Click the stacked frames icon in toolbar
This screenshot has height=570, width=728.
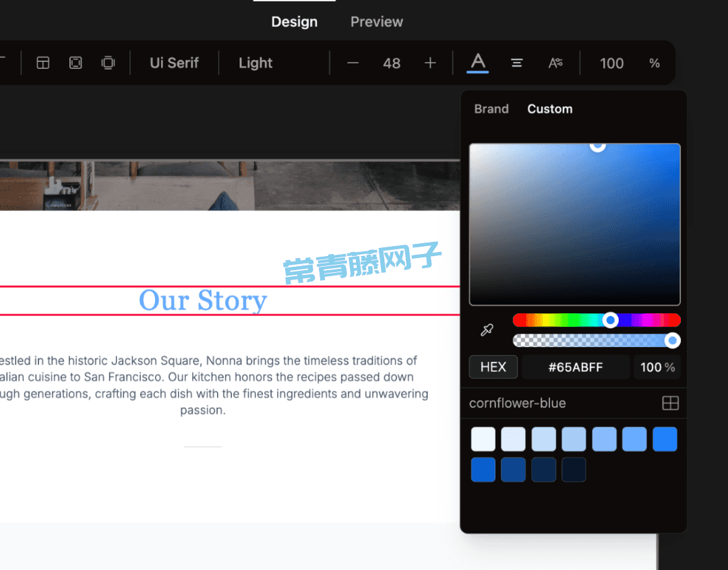pyautogui.click(x=108, y=63)
